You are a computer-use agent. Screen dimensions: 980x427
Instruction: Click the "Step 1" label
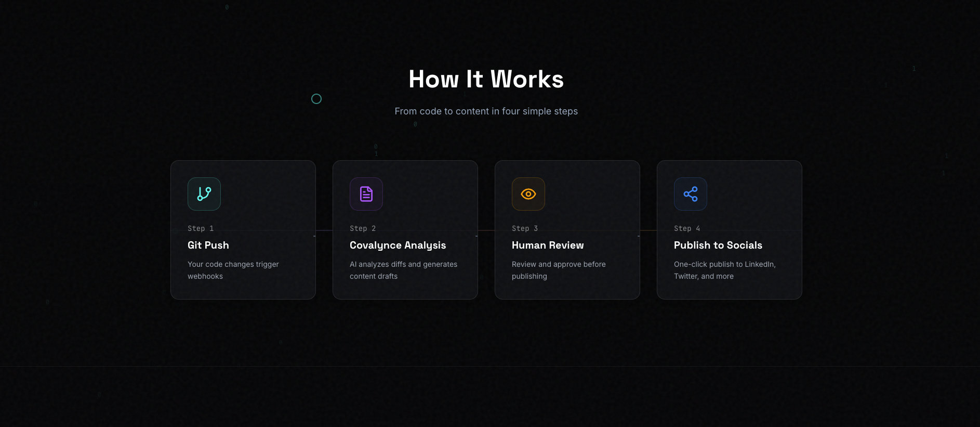click(201, 228)
